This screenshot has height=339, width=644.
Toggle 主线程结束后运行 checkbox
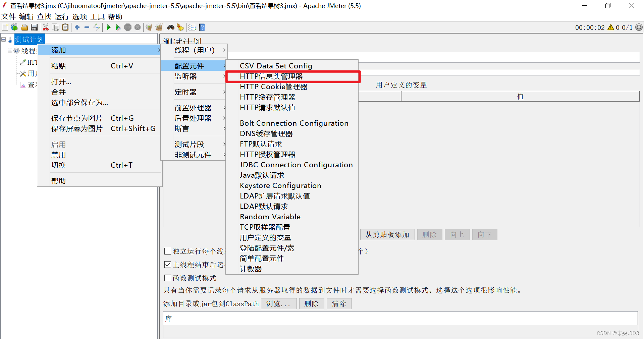[168, 264]
